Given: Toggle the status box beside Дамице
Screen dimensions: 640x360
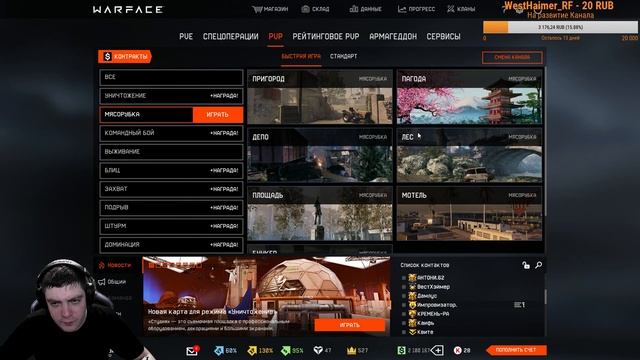Looking at the screenshot, I should pyautogui.click(x=404, y=296).
